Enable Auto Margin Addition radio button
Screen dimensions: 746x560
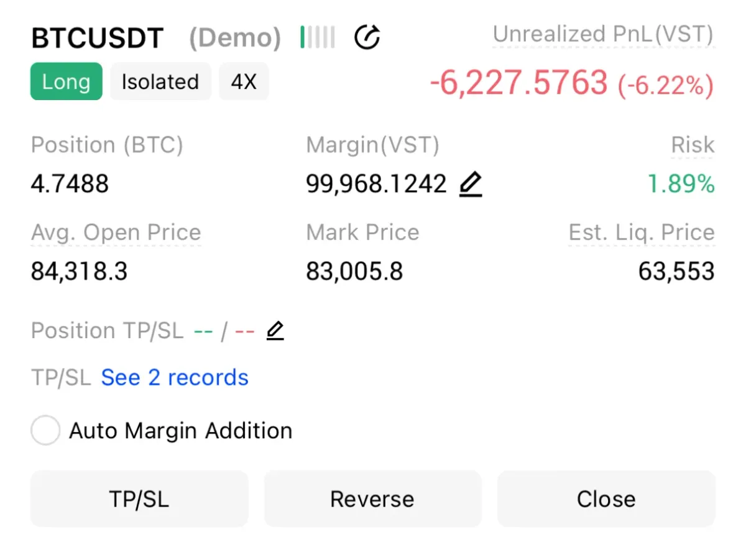coord(45,431)
